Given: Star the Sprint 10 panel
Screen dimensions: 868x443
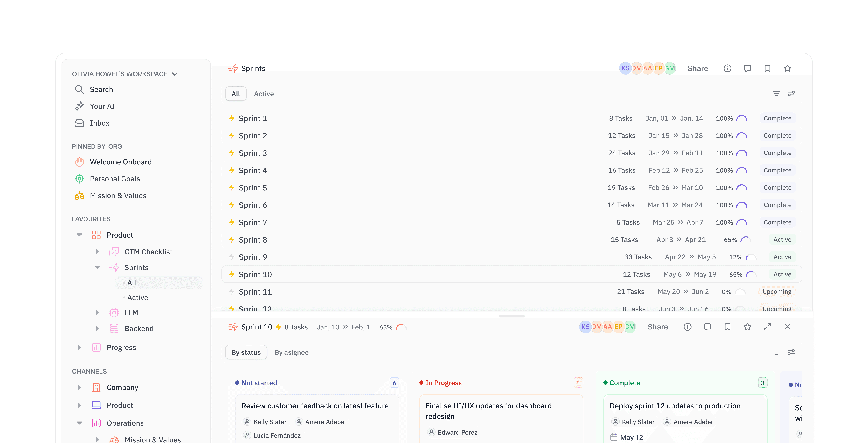Looking at the screenshot, I should (747, 327).
